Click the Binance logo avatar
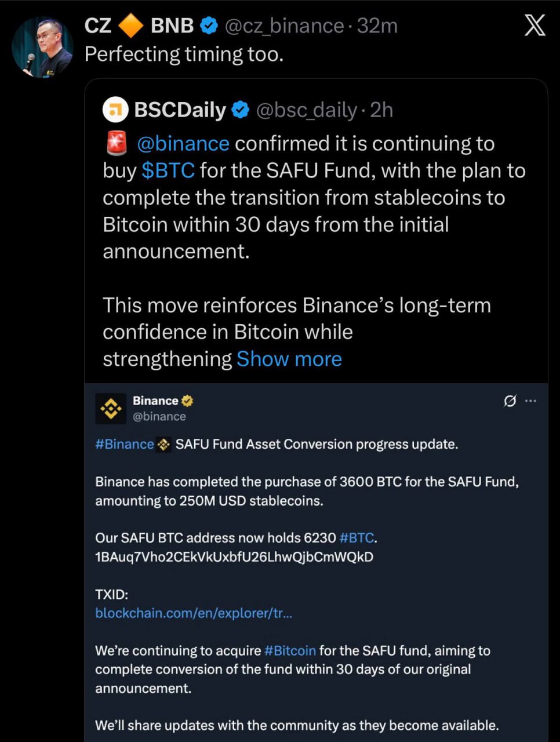The width and height of the screenshot is (560, 742). [x=110, y=408]
